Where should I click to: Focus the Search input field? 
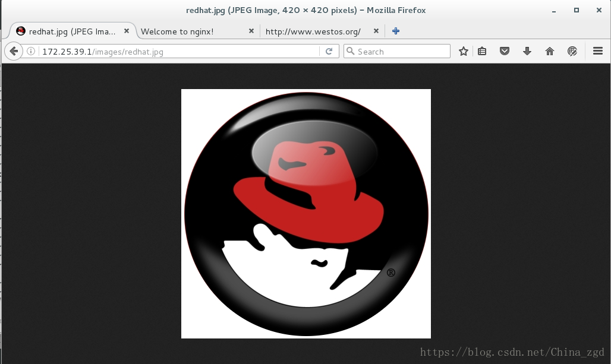pyautogui.click(x=397, y=52)
